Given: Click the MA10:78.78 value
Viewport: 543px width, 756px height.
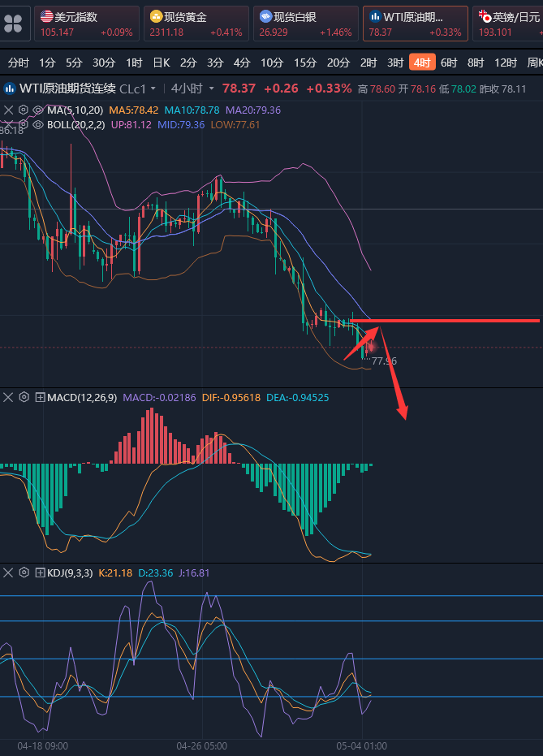Looking at the screenshot, I should tap(192, 110).
